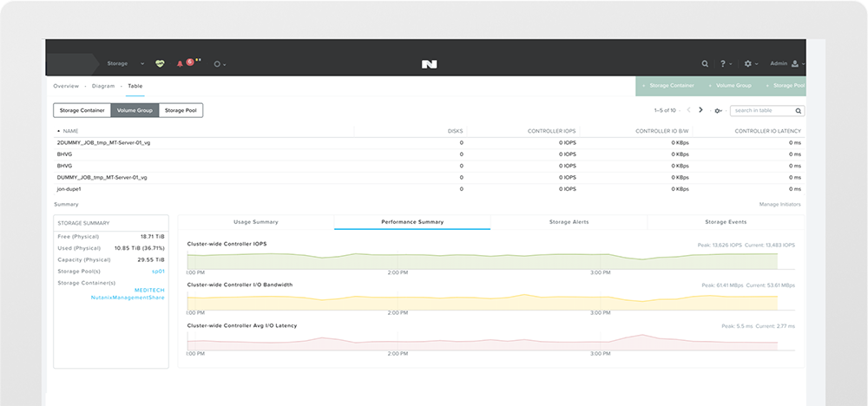Click the Nutanix N logo
Viewport: 868px width, 406px height.
click(429, 64)
